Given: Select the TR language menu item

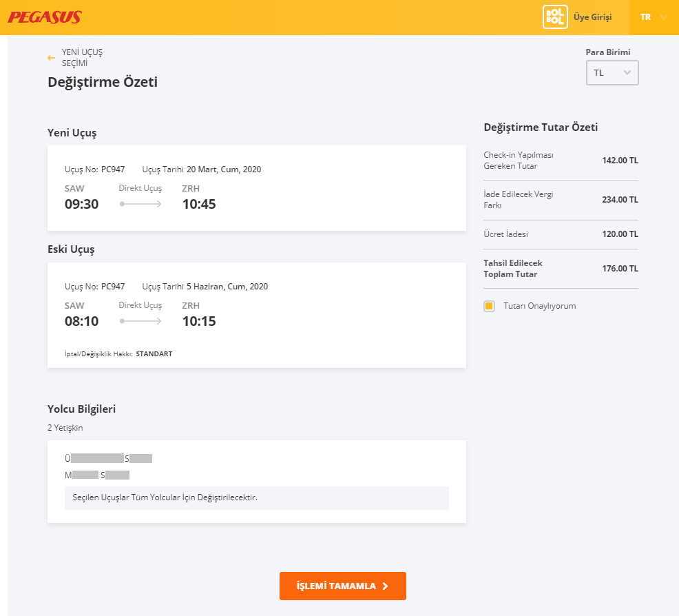Looking at the screenshot, I should pos(645,17).
